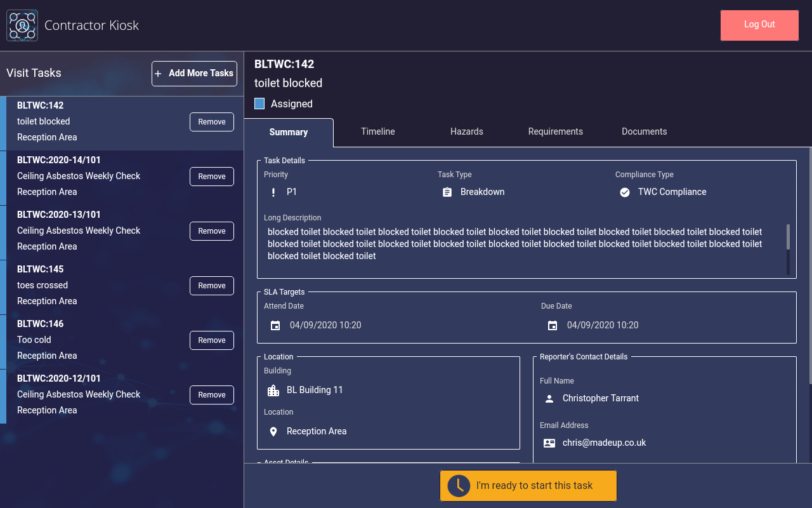This screenshot has width=812, height=508.
Task: Open the Documents tab
Action: pyautogui.click(x=644, y=131)
